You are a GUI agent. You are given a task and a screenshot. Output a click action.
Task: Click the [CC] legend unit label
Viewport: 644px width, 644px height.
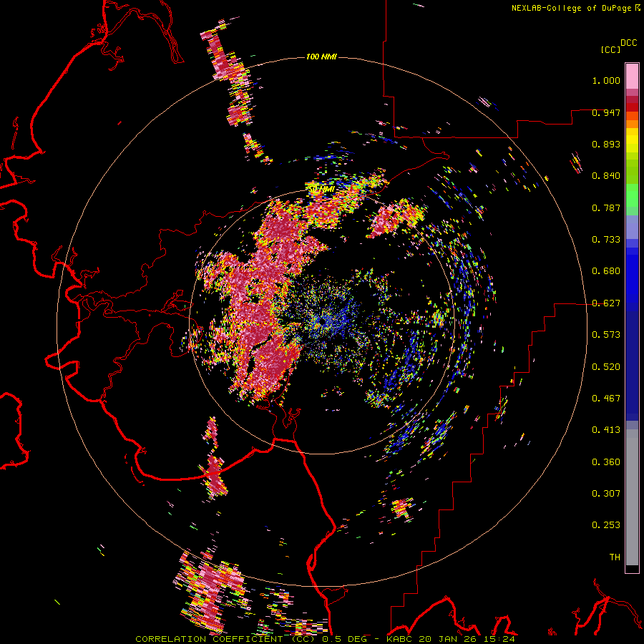[x=611, y=49]
